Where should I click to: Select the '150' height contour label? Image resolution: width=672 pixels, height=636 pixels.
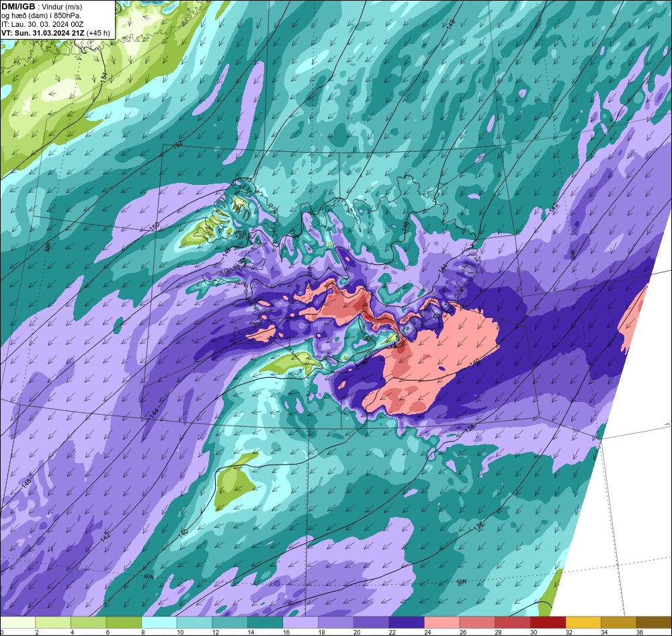click(x=155, y=226)
